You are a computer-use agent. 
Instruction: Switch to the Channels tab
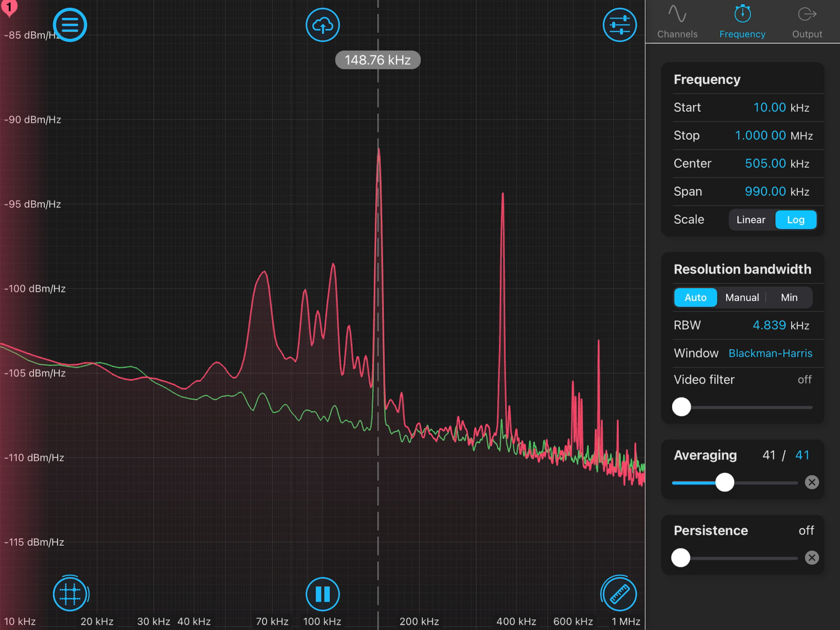point(677,23)
